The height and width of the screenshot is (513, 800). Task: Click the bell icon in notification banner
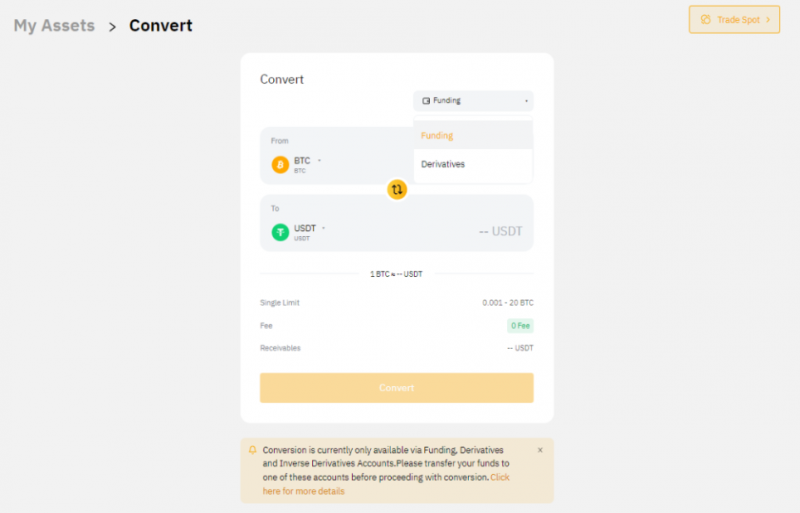pos(252,450)
